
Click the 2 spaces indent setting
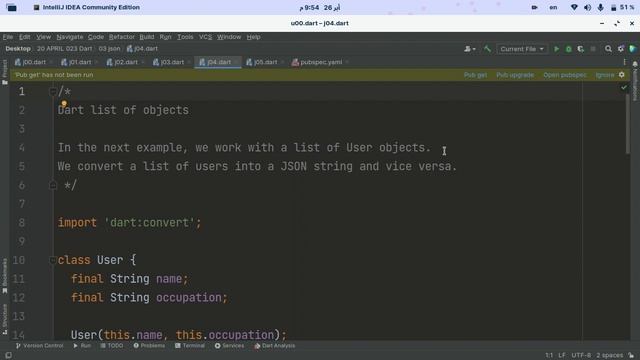(609, 355)
